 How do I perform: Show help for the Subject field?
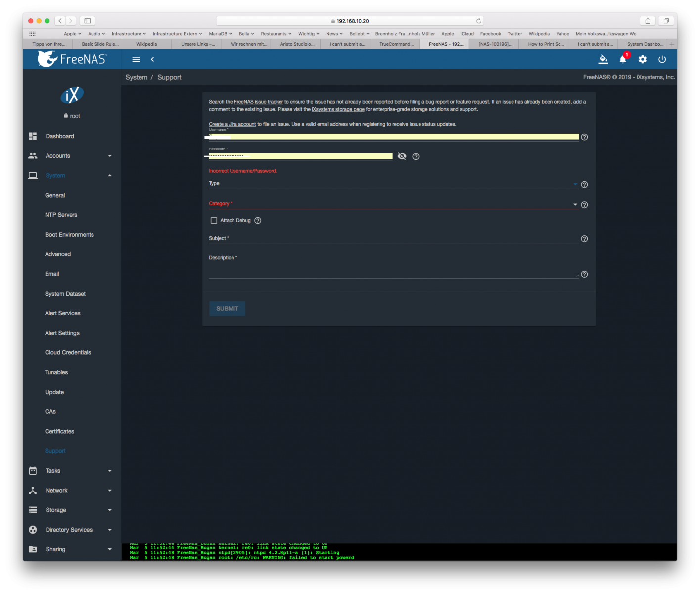pyautogui.click(x=584, y=239)
